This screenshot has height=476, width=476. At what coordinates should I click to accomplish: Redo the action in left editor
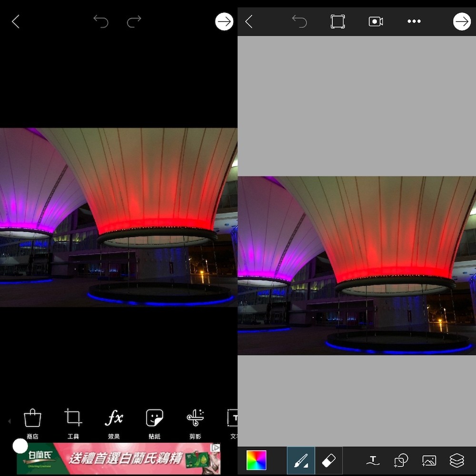click(x=134, y=21)
